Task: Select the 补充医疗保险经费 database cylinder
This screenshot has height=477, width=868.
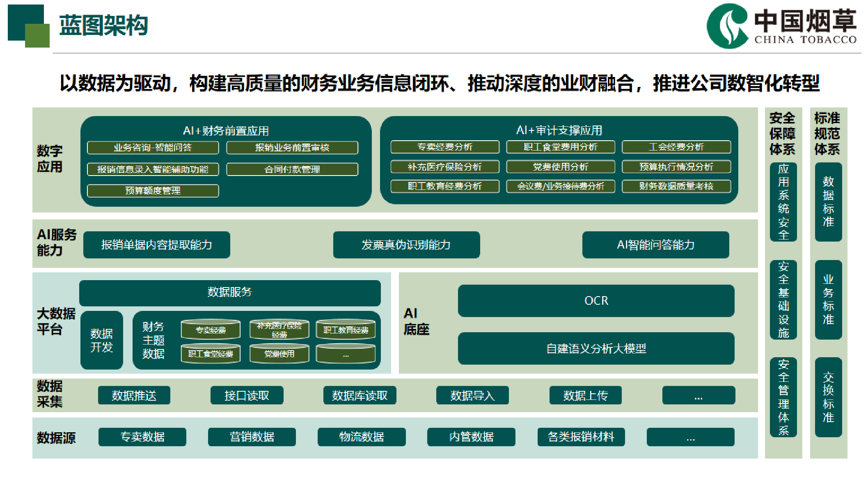Action: pos(279,329)
